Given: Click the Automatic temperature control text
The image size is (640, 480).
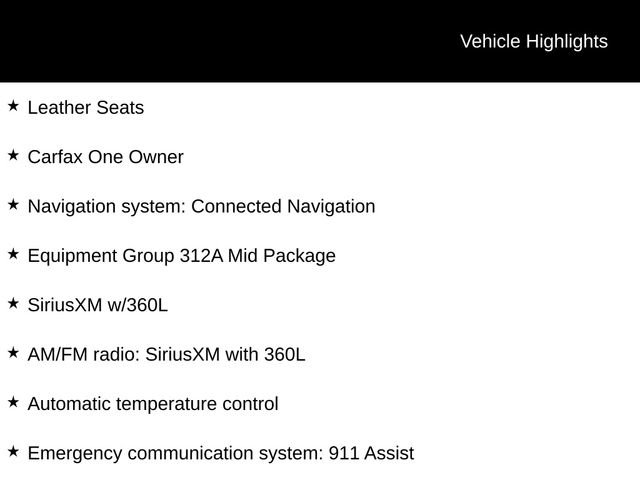Looking at the screenshot, I should point(153,404).
